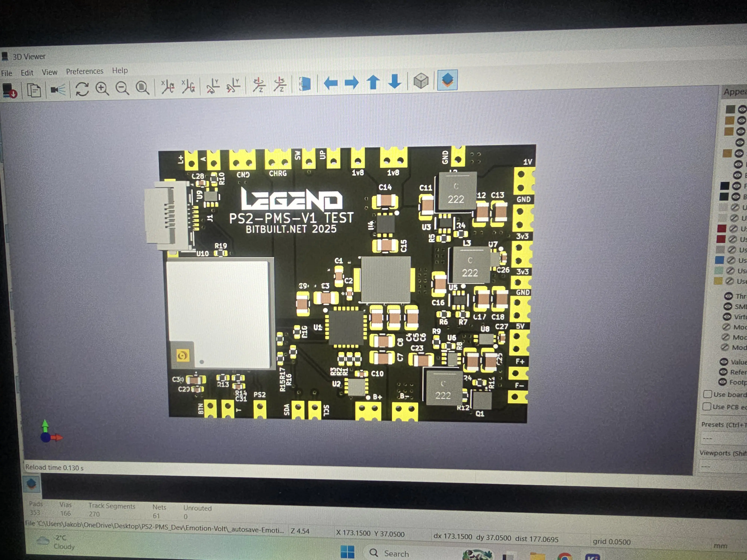Click the gray-green swatch at top of Appearance
Screen dimensions: 747x560
(730, 109)
